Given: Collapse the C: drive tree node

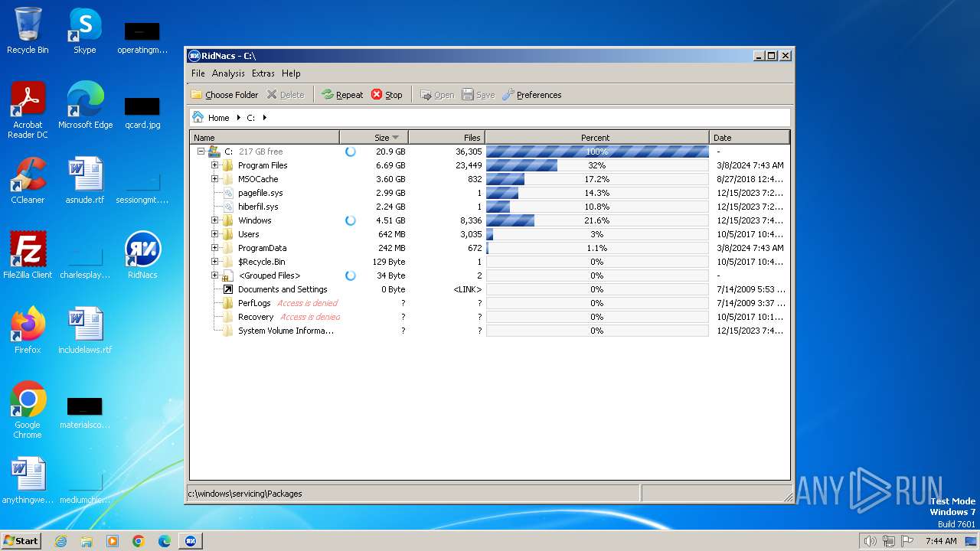Looking at the screenshot, I should (x=201, y=152).
